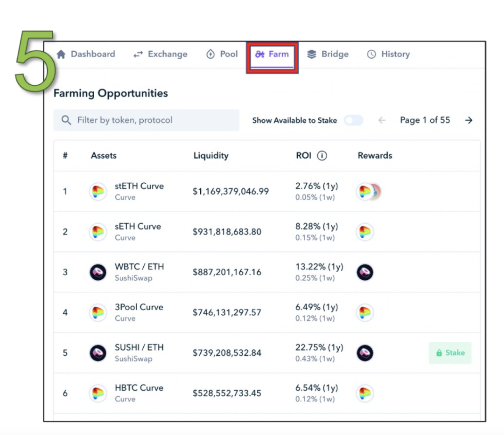The image size is (504, 435).
Task: Click the stETH Curve asset icon
Action: coord(98,192)
